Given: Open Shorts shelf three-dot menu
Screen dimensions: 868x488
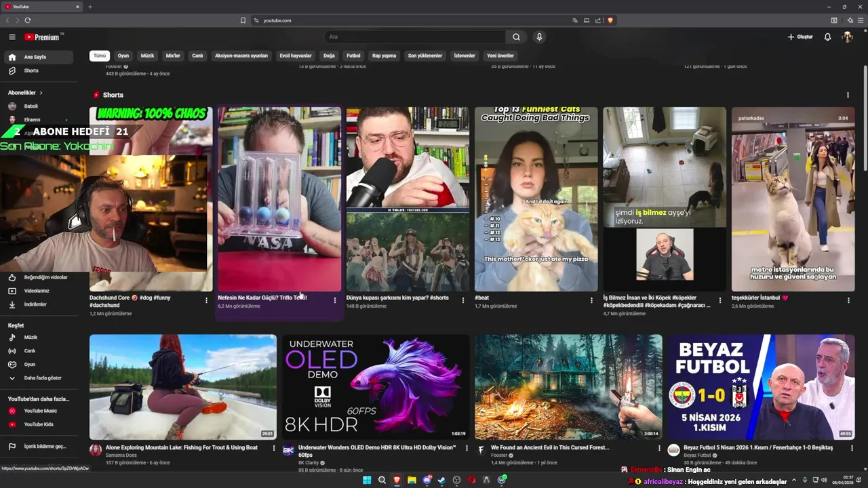Looking at the screenshot, I should coord(848,95).
